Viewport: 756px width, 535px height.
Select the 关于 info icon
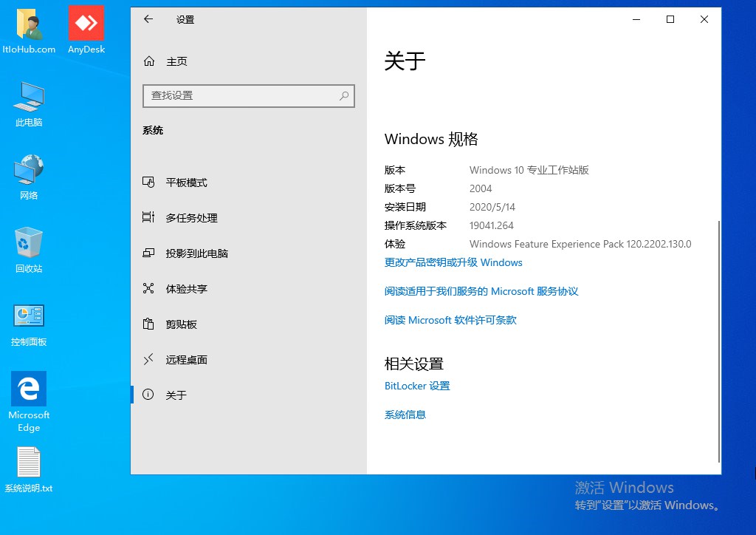pyautogui.click(x=148, y=395)
